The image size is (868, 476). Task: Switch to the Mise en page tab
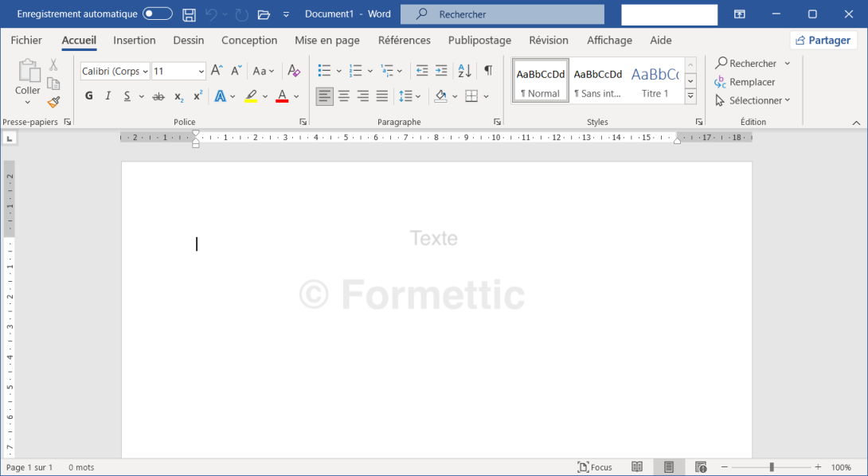[x=326, y=40]
